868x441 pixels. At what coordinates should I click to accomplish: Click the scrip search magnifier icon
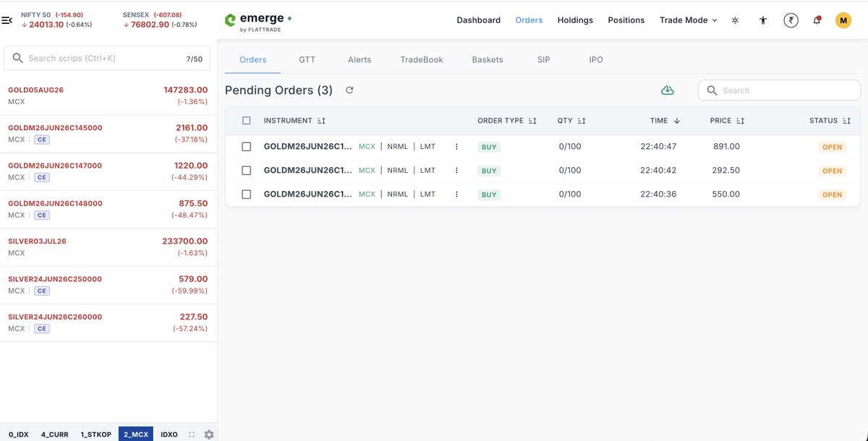[17, 59]
